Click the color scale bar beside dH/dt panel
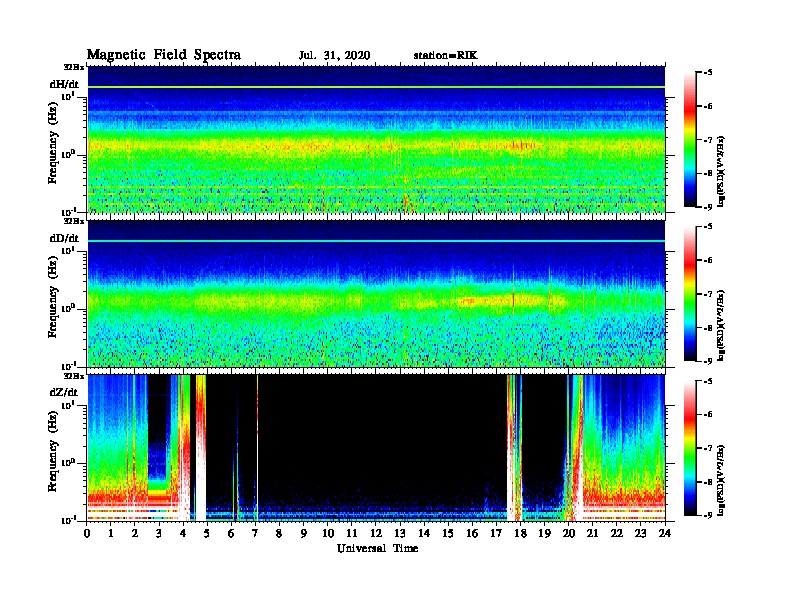Image resolution: width=792 pixels, height=612 pixels. click(x=689, y=140)
